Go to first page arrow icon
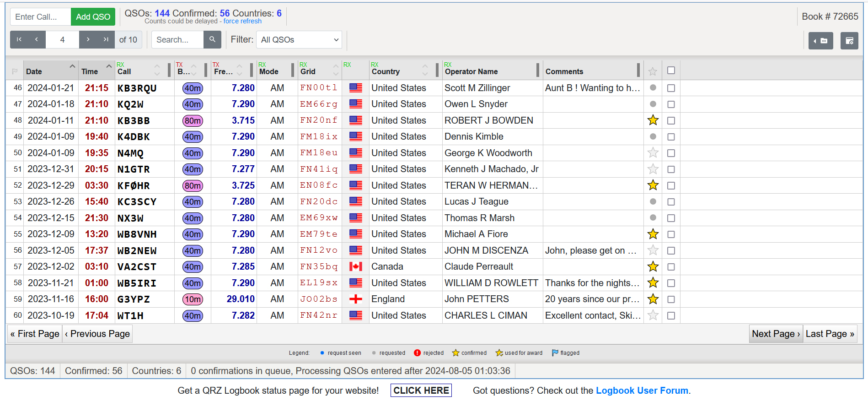 coord(19,40)
